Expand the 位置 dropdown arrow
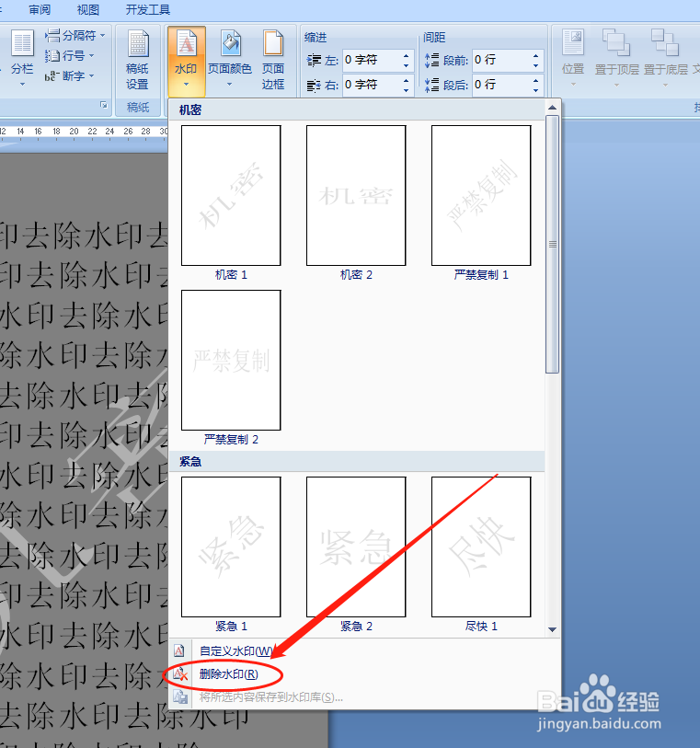The image size is (700, 748). point(573,85)
